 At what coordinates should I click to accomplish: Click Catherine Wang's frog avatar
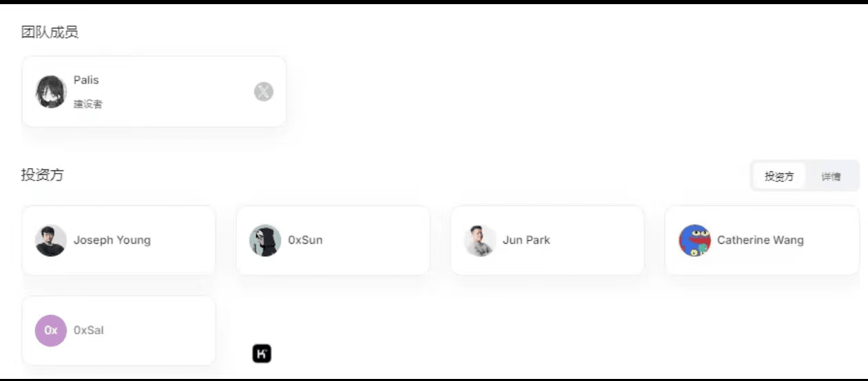(x=694, y=240)
